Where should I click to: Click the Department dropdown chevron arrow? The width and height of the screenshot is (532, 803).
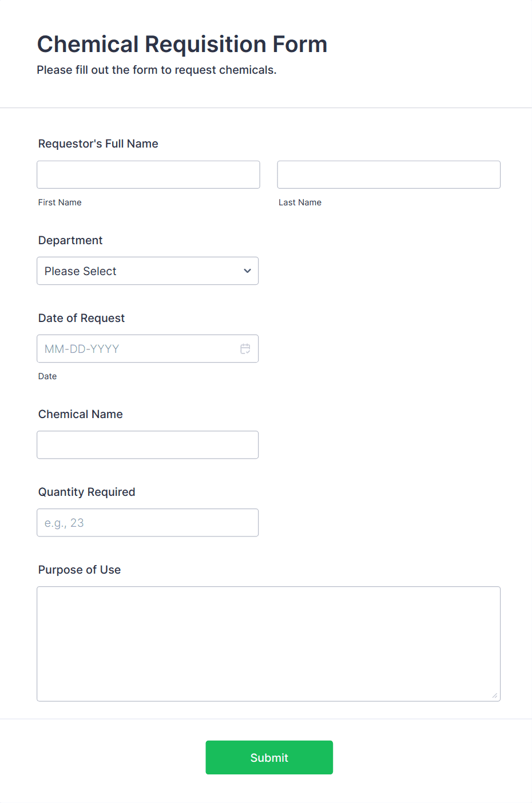[247, 271]
